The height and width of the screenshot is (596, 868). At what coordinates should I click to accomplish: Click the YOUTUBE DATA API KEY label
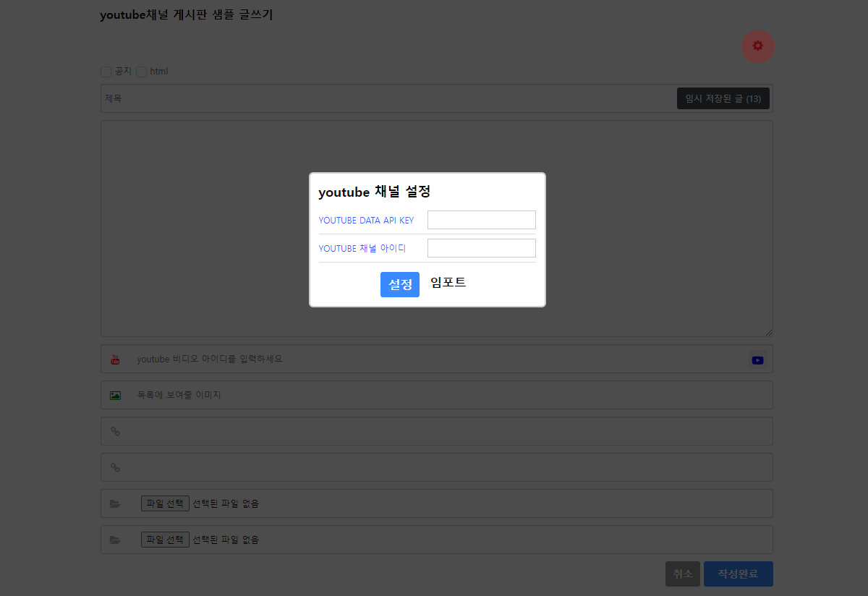[366, 221]
